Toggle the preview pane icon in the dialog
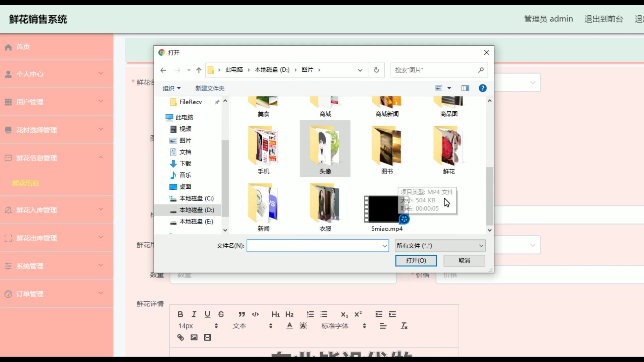 (x=465, y=88)
